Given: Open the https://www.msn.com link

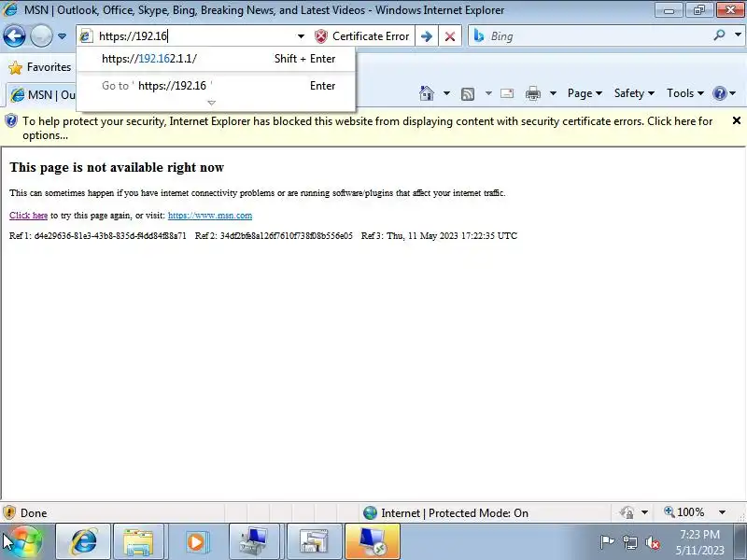Looking at the screenshot, I should (210, 216).
